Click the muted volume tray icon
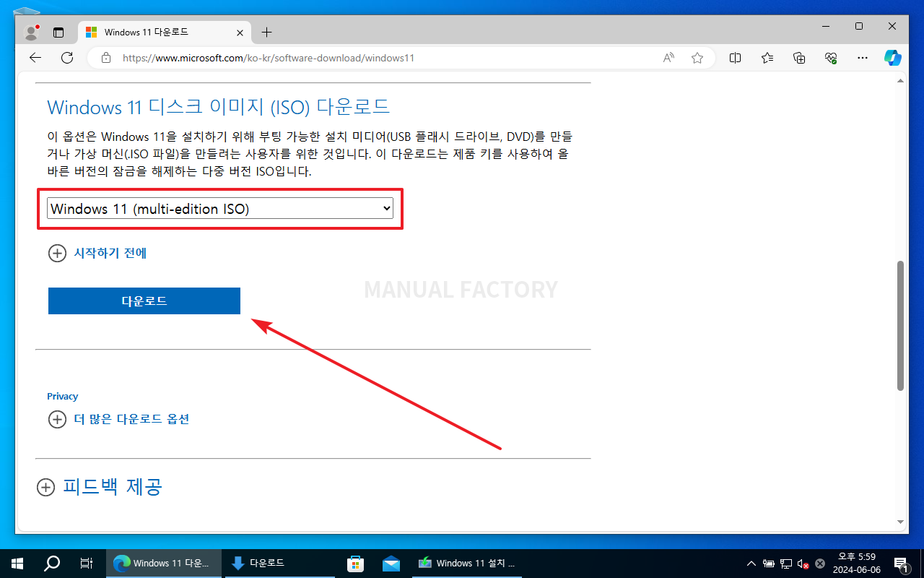 [x=803, y=564]
